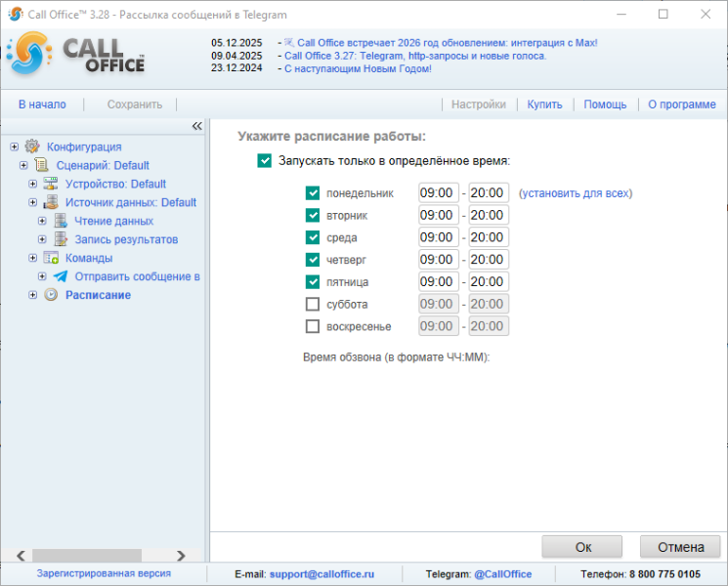This screenshot has height=586, width=728.
Task: Expand the Сценарий: Default node
Action: (x=23, y=165)
